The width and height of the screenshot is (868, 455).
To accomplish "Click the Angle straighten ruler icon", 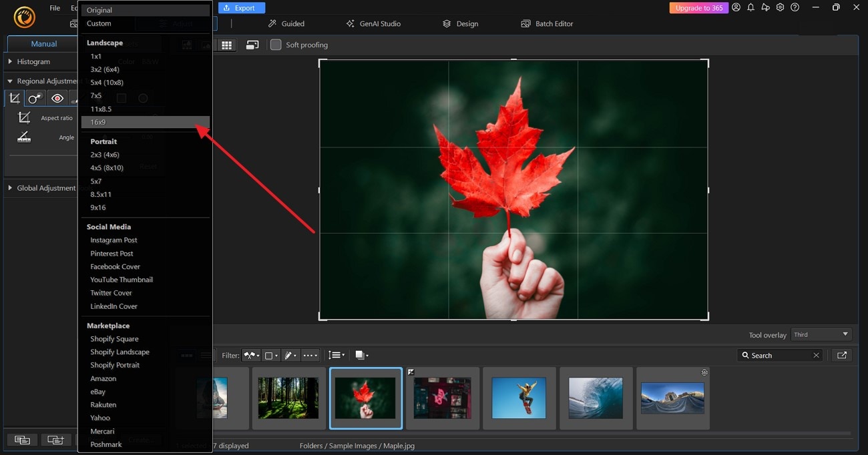I will click(25, 137).
